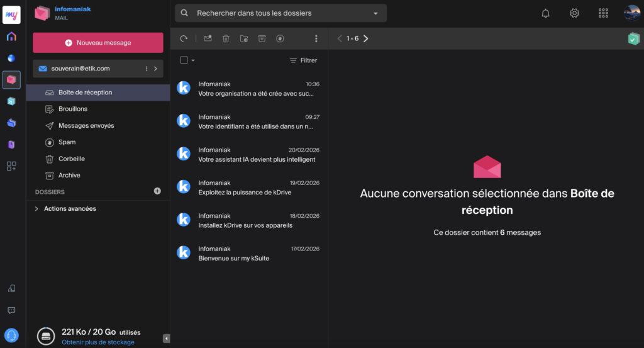Click the Filtrer button
Image resolution: width=644 pixels, height=348 pixels.
pyautogui.click(x=303, y=60)
